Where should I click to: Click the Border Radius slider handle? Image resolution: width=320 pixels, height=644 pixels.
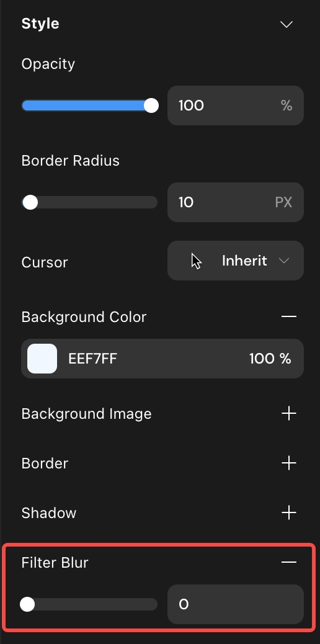click(x=30, y=202)
